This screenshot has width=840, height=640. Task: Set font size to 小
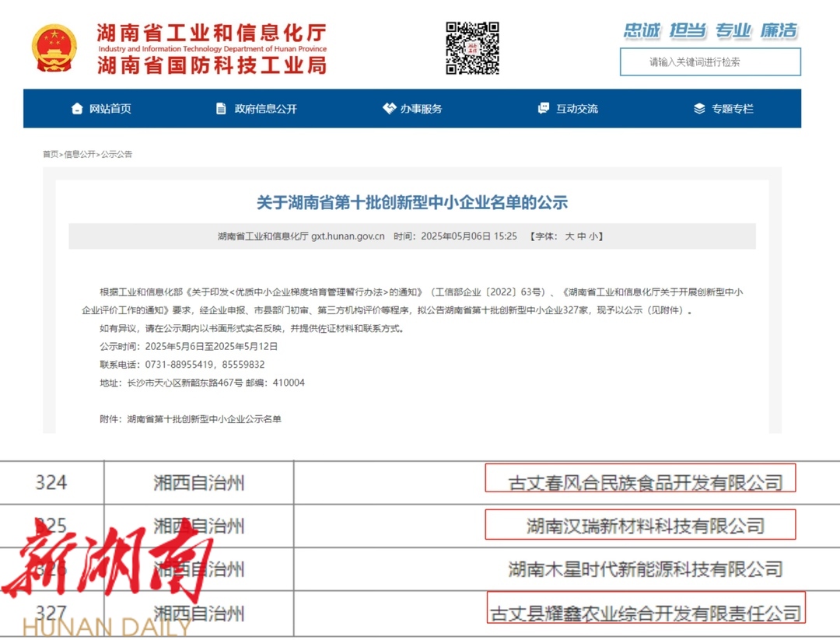pyautogui.click(x=593, y=236)
